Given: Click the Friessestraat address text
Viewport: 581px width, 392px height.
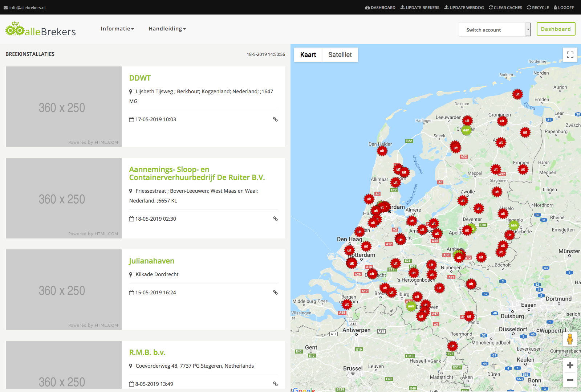Looking at the screenshot, I should tap(194, 196).
